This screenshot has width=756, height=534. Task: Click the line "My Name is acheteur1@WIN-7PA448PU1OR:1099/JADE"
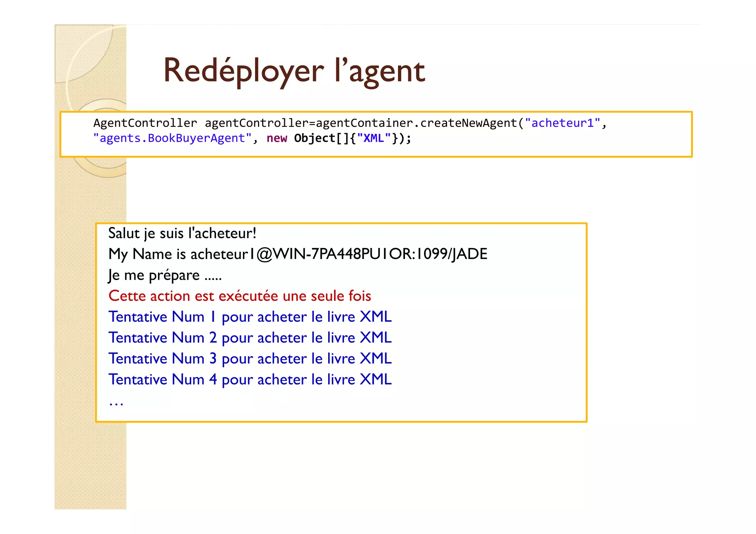coord(298,254)
